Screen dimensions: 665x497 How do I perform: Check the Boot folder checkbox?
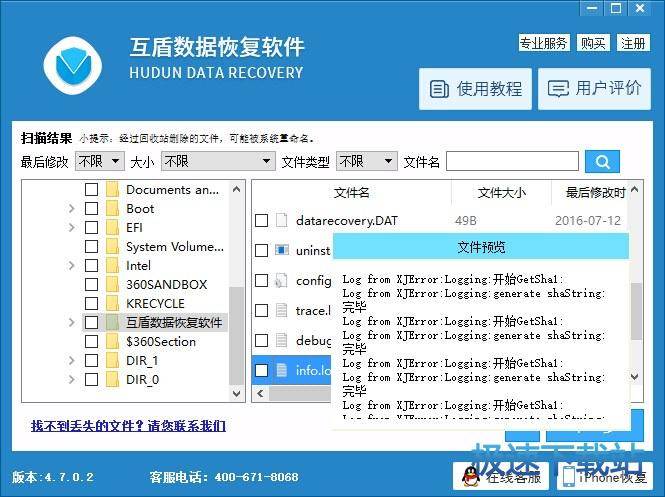pyautogui.click(x=91, y=209)
